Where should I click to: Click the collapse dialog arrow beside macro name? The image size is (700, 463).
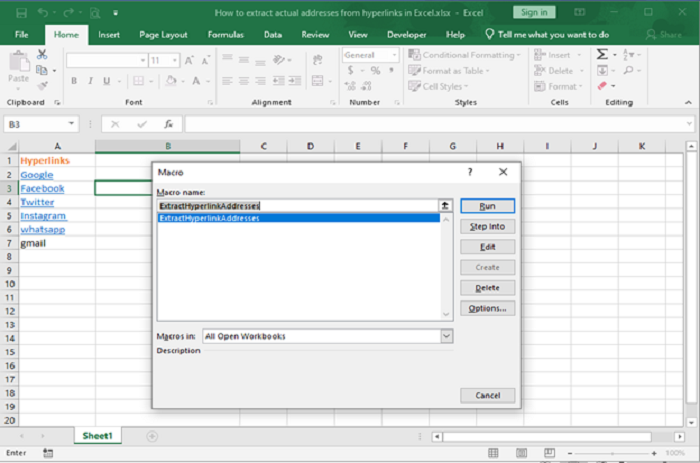[x=445, y=206]
